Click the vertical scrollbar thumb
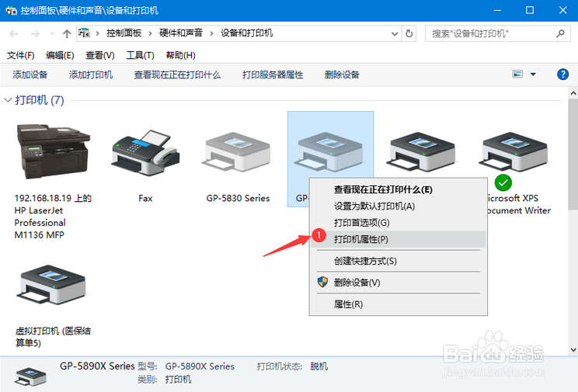Viewport: 578px width, 392px height. click(x=573, y=154)
